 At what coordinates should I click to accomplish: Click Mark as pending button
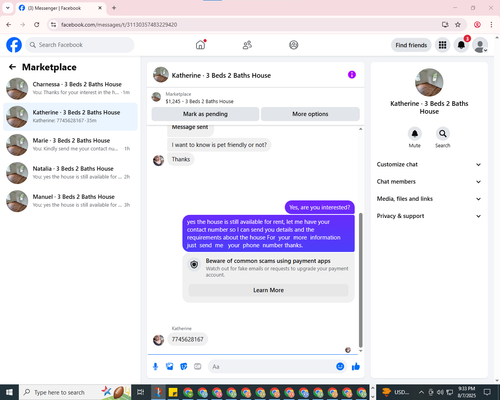[205, 114]
